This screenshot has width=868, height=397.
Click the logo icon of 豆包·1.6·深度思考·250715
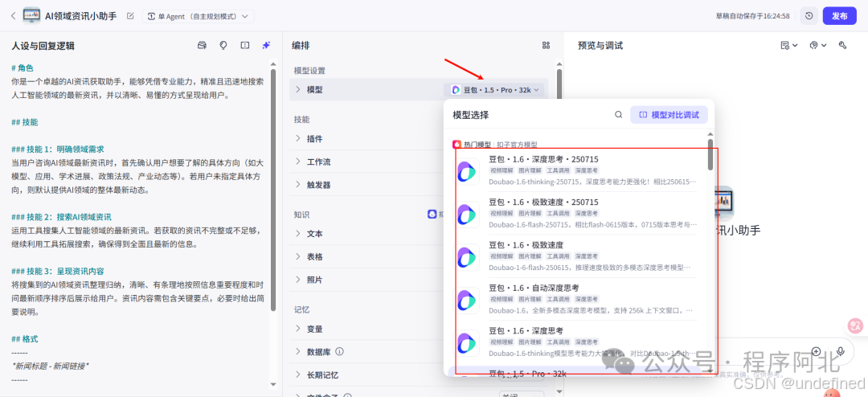coord(468,172)
